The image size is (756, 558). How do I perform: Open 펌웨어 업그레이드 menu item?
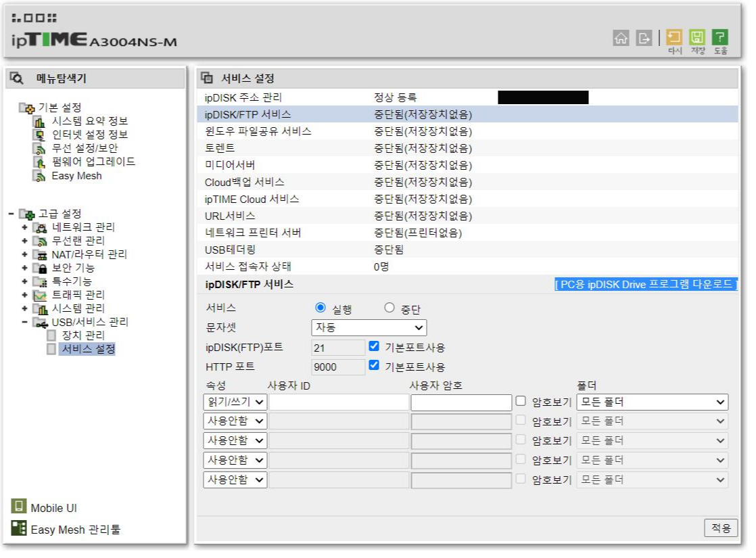click(93, 162)
